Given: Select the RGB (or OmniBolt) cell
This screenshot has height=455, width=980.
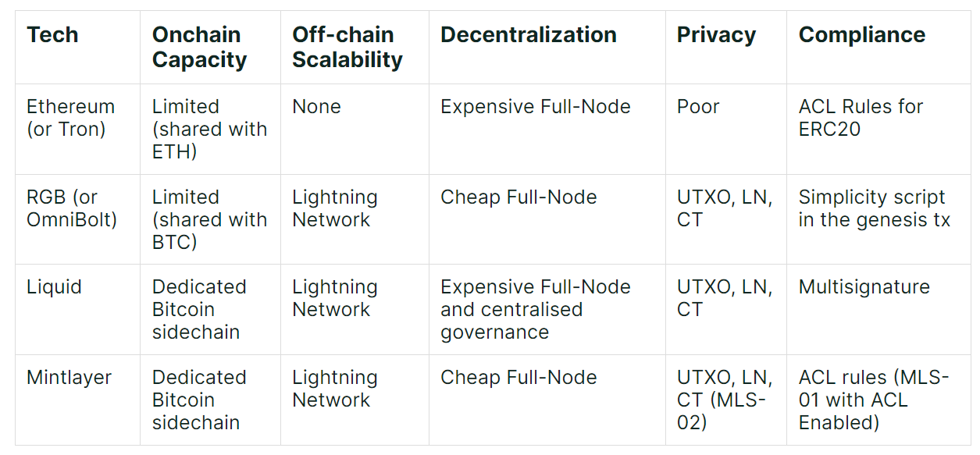Looking at the screenshot, I should pos(72,208).
